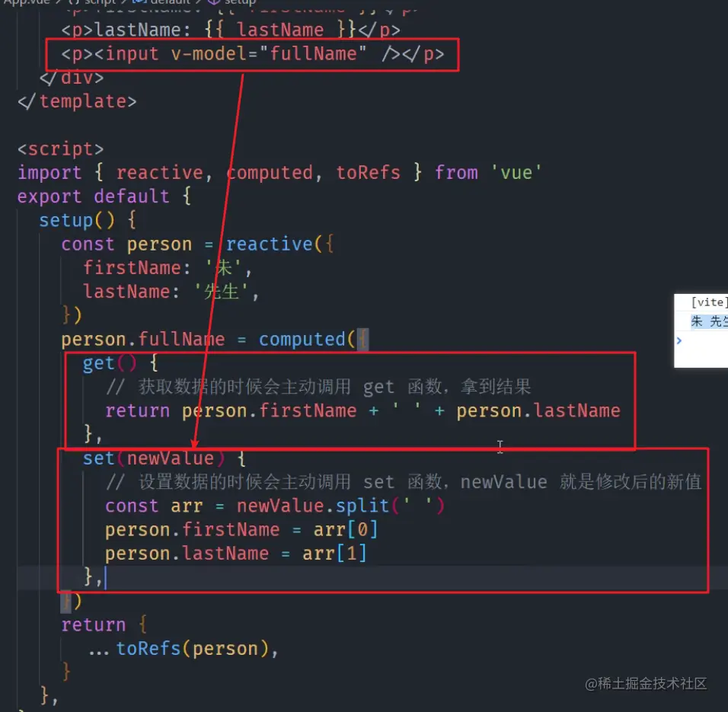The image size is (728, 712).
Task: Click arr[1] on the person.lastName line
Action: [x=334, y=554]
